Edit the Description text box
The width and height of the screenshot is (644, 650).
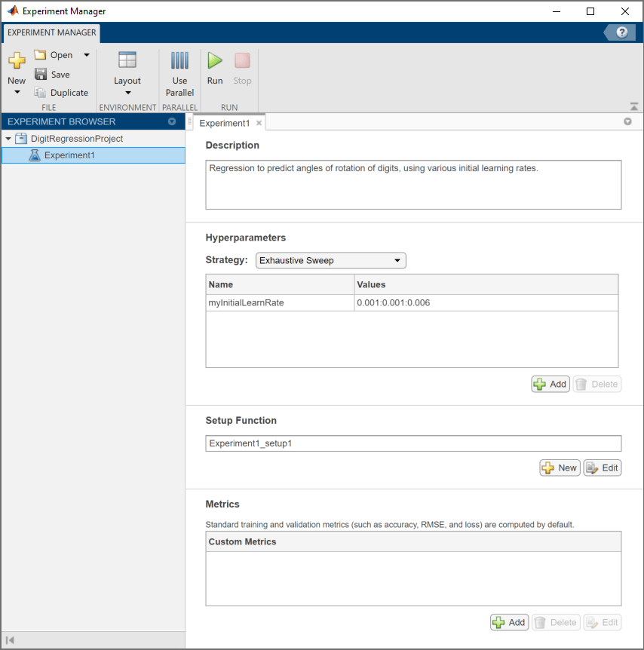click(413, 185)
